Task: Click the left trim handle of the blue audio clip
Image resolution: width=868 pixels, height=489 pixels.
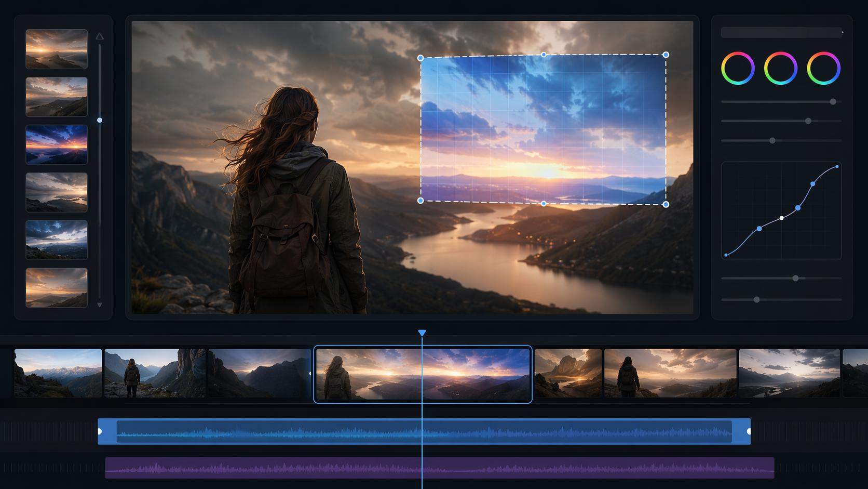Action: pyautogui.click(x=100, y=431)
